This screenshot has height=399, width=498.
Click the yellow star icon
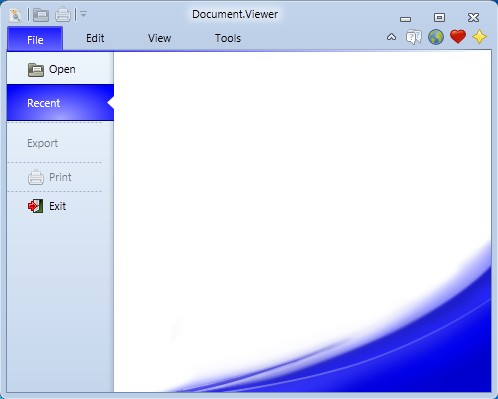click(479, 37)
